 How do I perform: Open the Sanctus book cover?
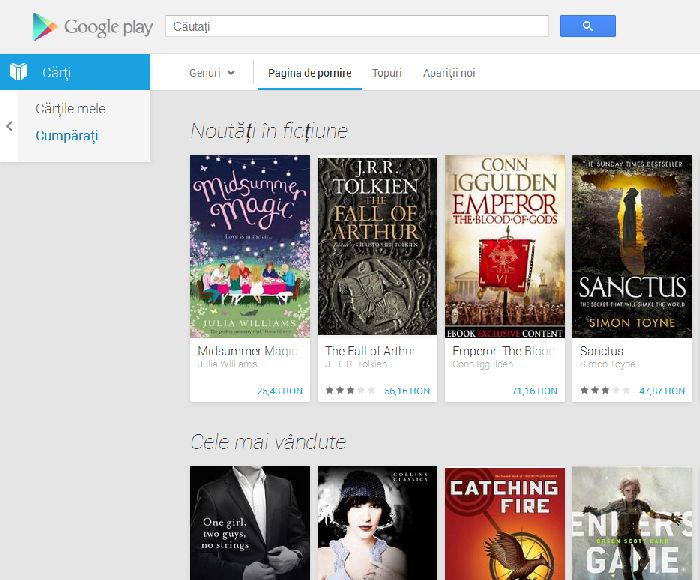click(632, 246)
